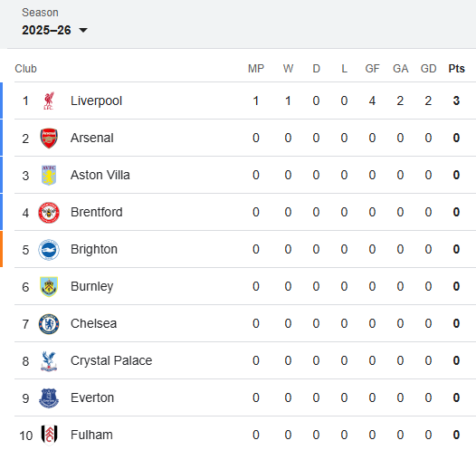Click the Chelsea lion crest

tap(49, 324)
